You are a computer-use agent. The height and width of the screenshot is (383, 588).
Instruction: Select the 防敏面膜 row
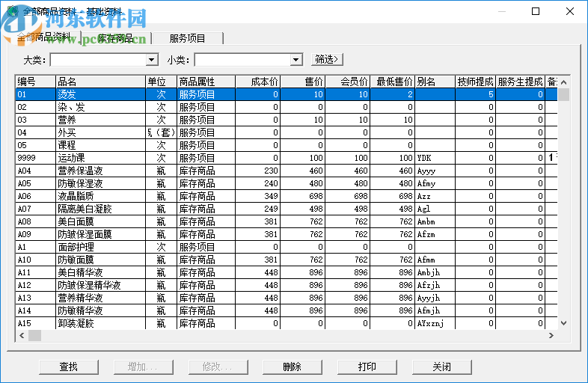(x=287, y=260)
